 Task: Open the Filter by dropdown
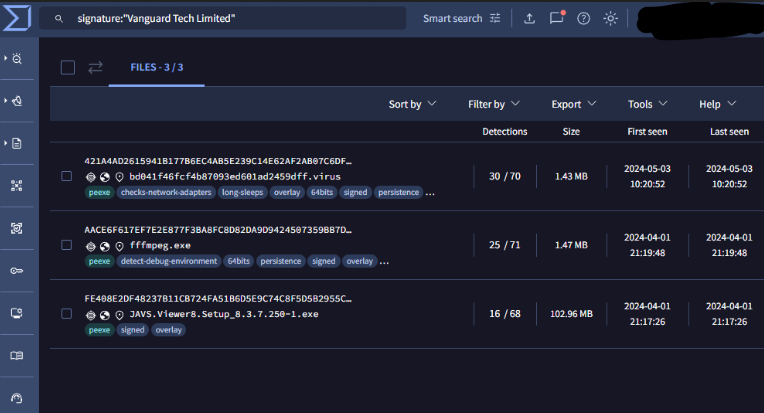[x=494, y=104]
